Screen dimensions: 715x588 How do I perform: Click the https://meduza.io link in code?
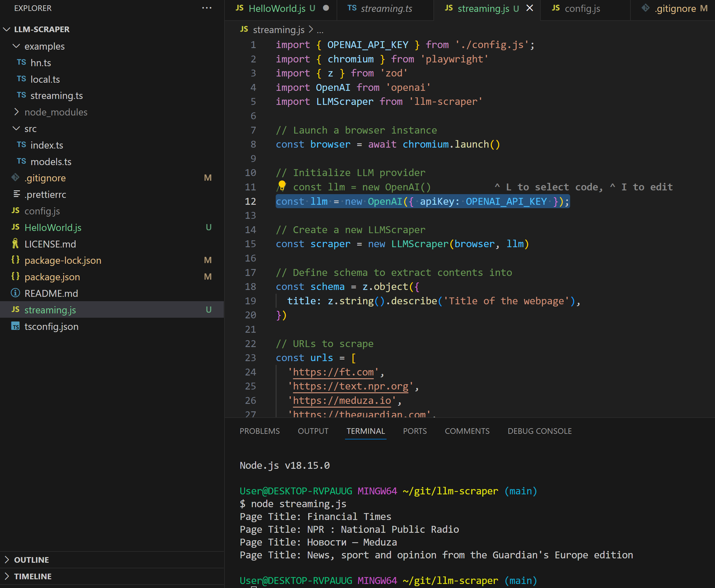coord(342,401)
